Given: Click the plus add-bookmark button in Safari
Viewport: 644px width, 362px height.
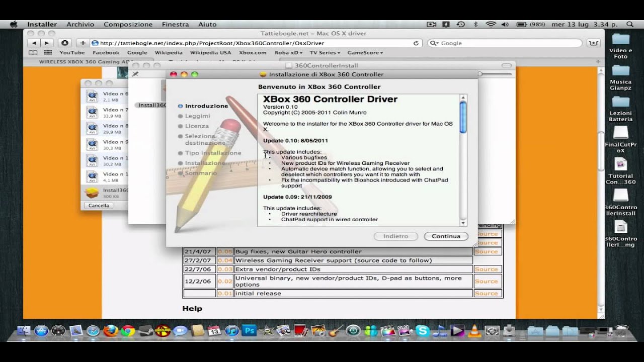Looking at the screenshot, I should [x=83, y=43].
